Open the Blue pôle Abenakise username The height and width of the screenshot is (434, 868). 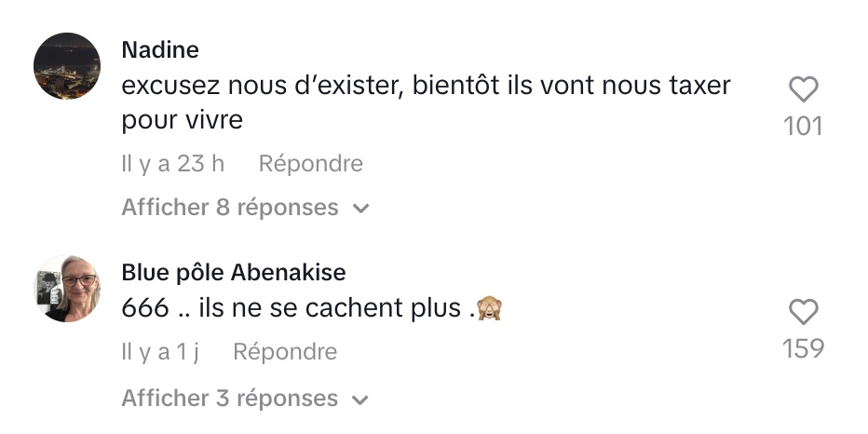234,272
